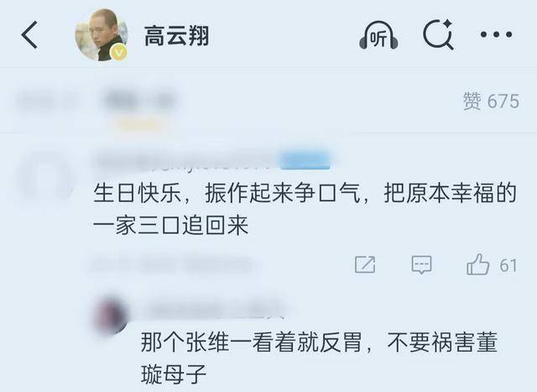This screenshot has width=537, height=392.
Task: Reply using the comment bubble icon
Action: point(421,264)
